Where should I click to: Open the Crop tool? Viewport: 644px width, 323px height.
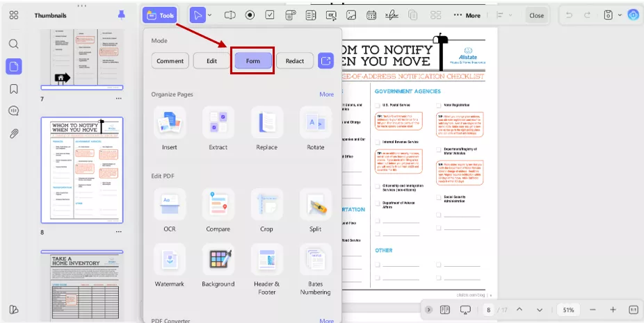pyautogui.click(x=266, y=210)
